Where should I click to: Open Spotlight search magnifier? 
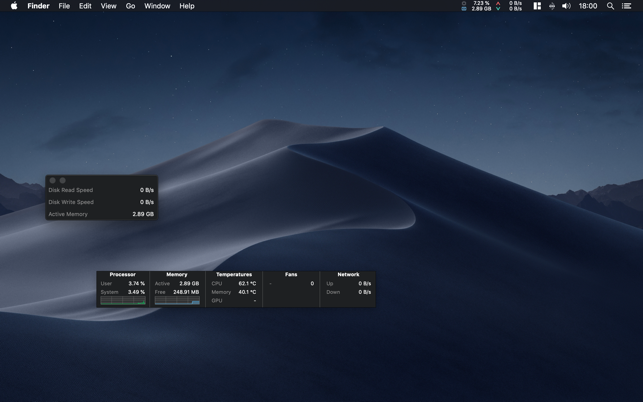click(610, 6)
